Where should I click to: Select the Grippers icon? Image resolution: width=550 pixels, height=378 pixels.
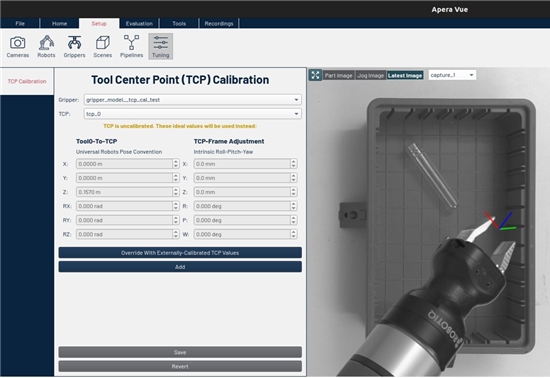pyautogui.click(x=74, y=46)
